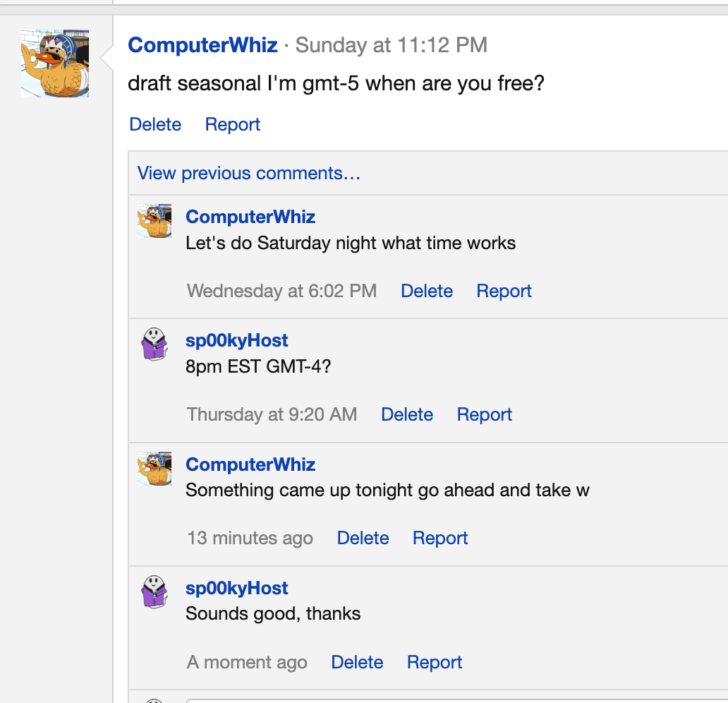Delete the 'Let's do Saturday night' comment
Screen dimensions: 728x703
tap(427, 292)
